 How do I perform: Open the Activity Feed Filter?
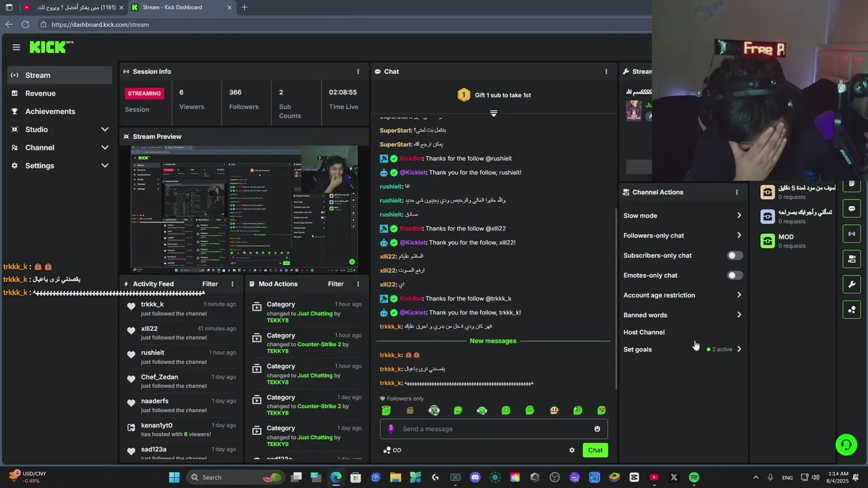click(x=210, y=284)
